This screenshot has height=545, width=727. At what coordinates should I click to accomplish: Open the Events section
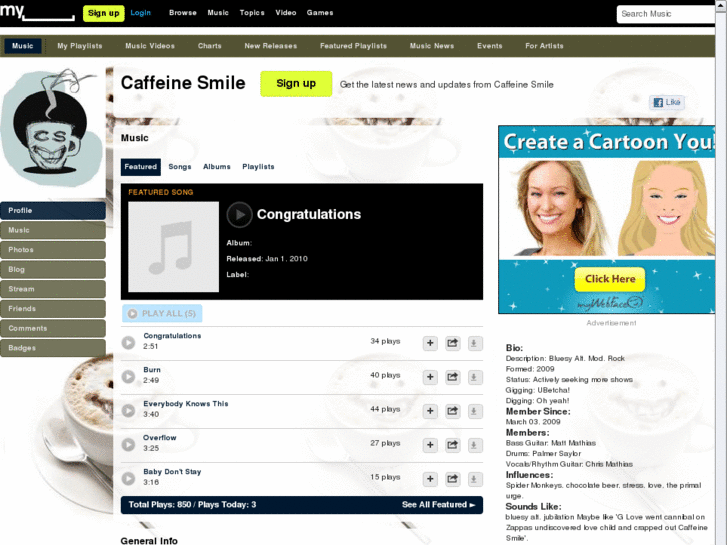490,46
